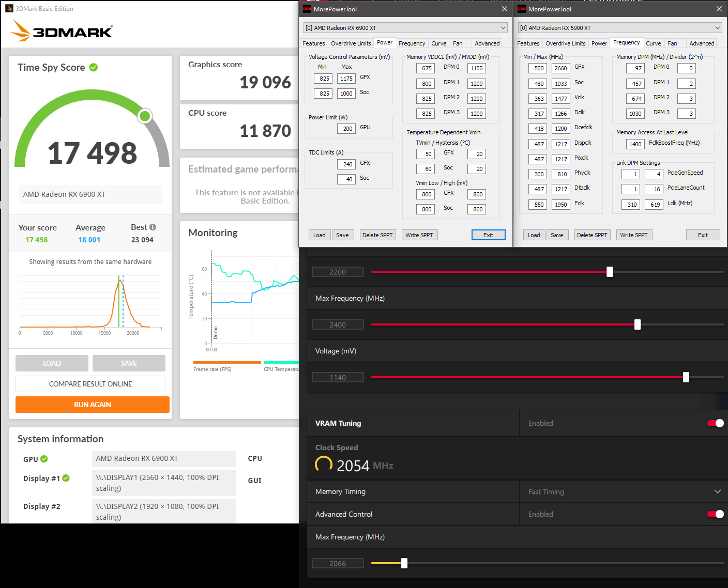Screen dimensions: 728x588
Task: Open GPU selection dropdown in right MorePowerTool
Action: (x=620, y=28)
